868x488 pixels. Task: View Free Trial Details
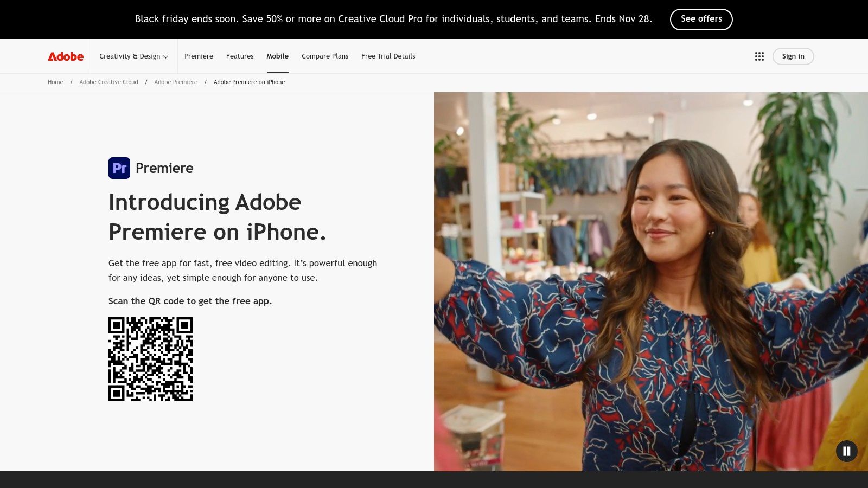pyautogui.click(x=388, y=56)
